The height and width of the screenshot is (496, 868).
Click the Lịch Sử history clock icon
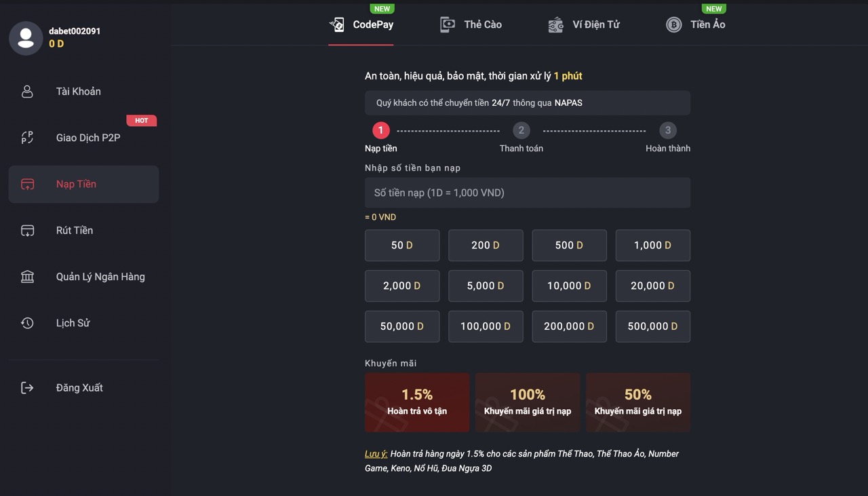(x=27, y=323)
